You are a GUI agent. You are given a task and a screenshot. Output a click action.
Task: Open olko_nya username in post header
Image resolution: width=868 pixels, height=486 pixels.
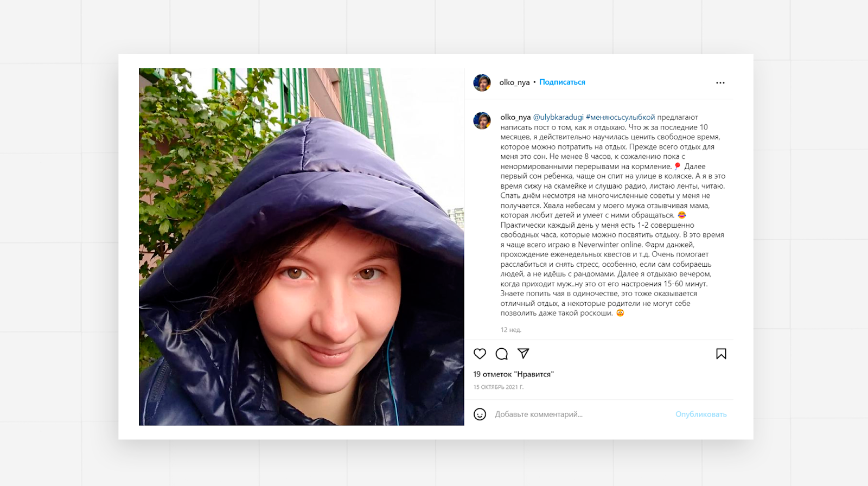(514, 82)
